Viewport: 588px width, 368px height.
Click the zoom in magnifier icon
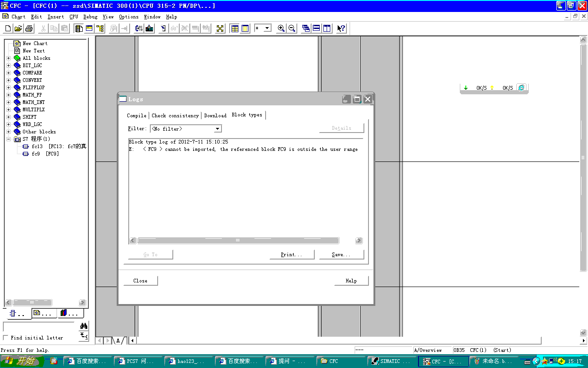pyautogui.click(x=281, y=29)
